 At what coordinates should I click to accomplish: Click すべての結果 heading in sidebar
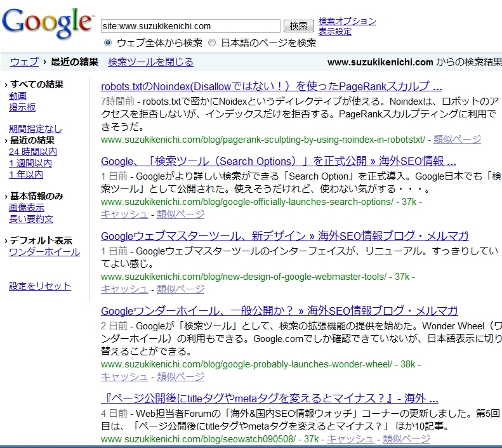pos(37,84)
